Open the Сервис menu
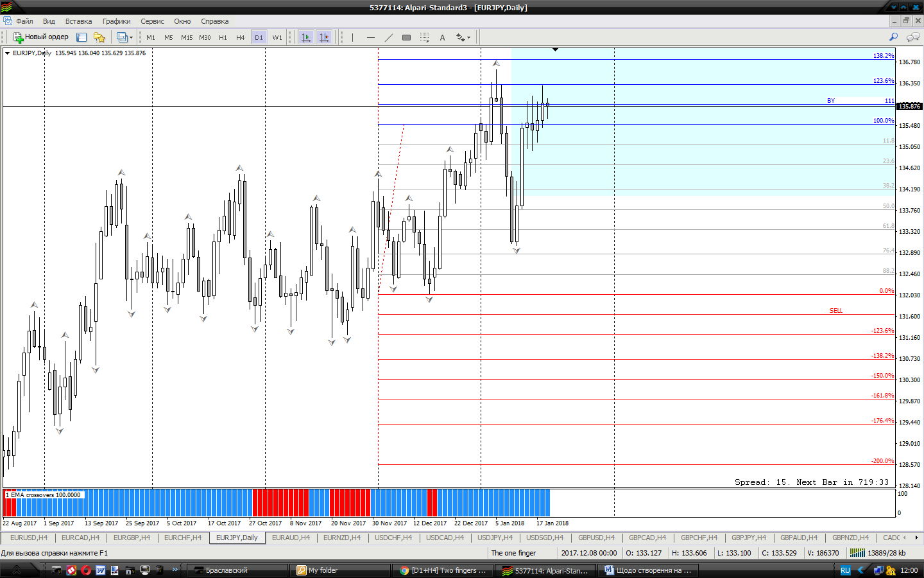 click(x=152, y=21)
